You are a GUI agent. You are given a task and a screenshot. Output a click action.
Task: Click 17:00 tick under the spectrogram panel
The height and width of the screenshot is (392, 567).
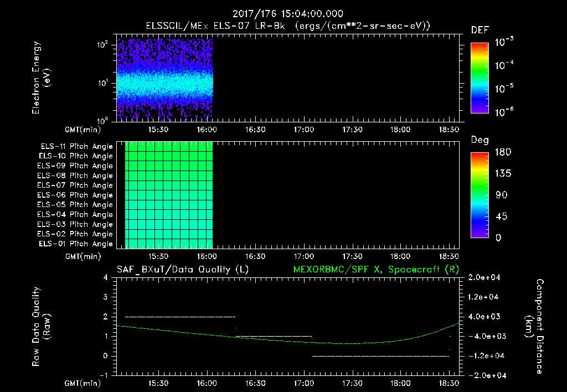tap(303, 130)
